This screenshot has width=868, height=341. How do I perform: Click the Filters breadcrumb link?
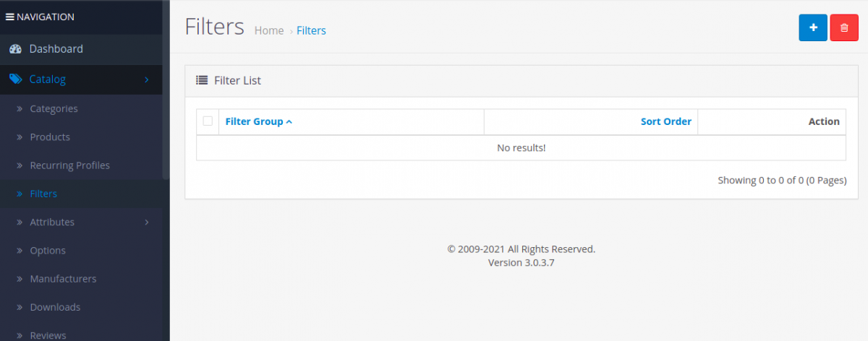[x=311, y=30]
